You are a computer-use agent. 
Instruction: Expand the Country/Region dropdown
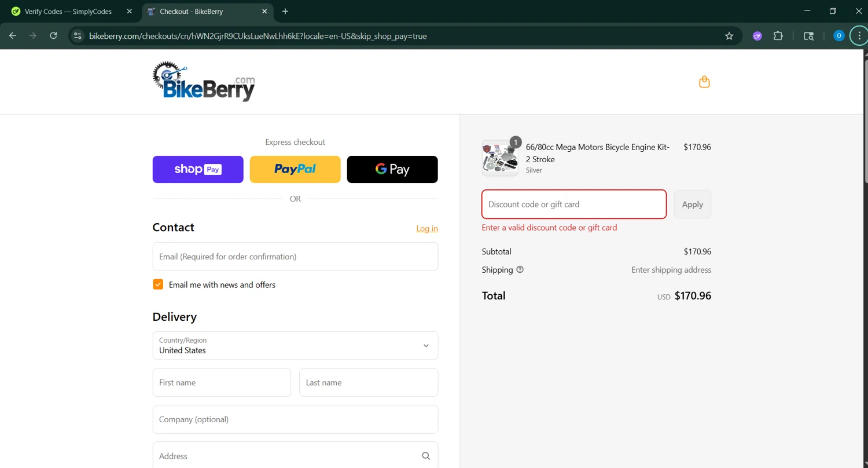(295, 346)
